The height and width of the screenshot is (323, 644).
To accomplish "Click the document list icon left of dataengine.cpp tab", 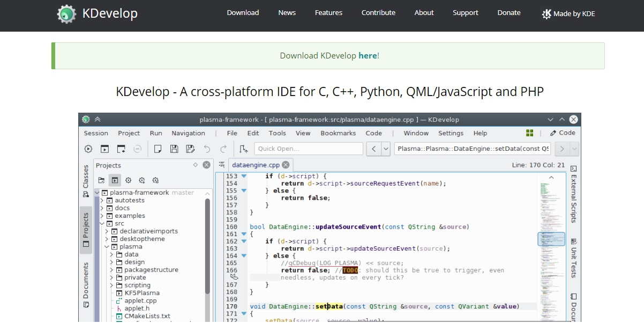I will tap(222, 165).
